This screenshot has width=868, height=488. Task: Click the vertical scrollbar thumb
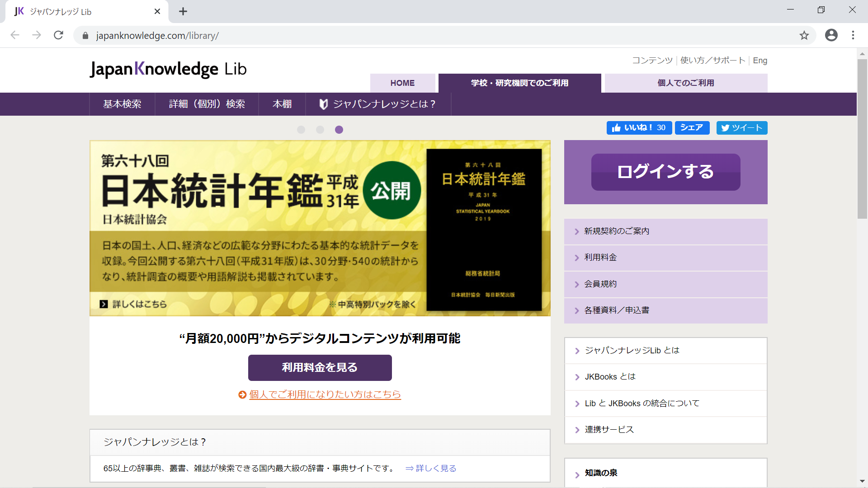coord(862,138)
